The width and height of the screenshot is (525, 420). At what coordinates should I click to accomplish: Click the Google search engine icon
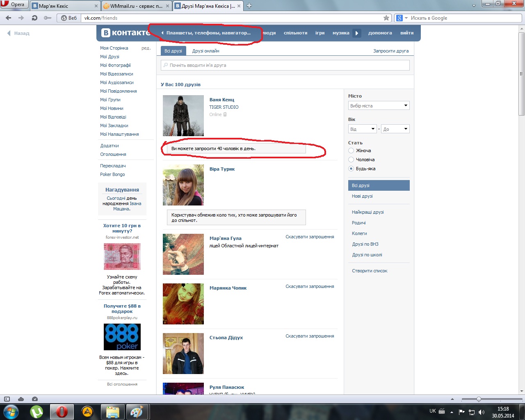point(399,18)
